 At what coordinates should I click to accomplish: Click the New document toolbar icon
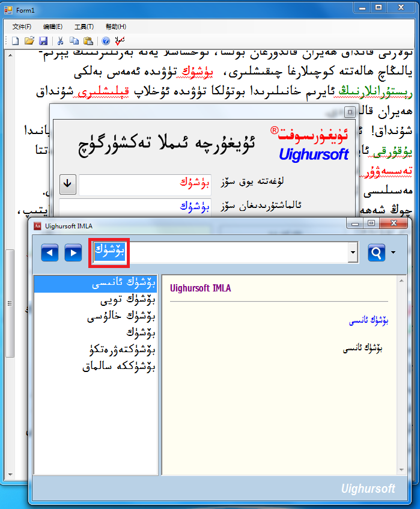[x=15, y=41]
